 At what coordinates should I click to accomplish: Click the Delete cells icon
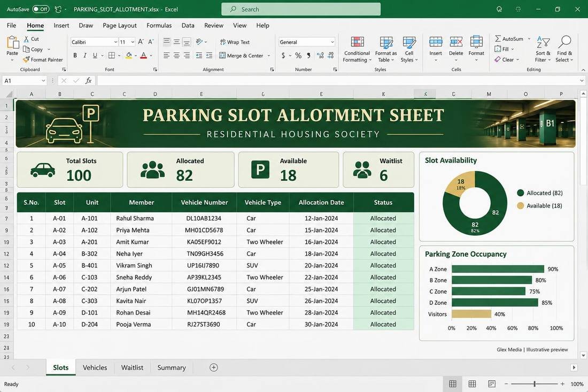point(456,42)
